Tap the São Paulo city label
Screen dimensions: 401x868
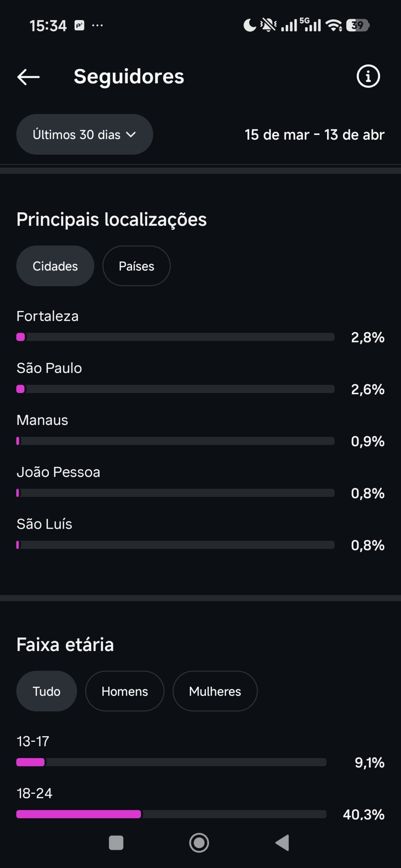49,368
